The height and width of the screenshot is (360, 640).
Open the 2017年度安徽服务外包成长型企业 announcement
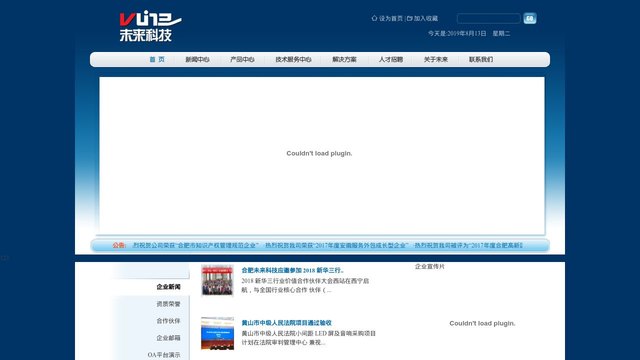[337, 245]
